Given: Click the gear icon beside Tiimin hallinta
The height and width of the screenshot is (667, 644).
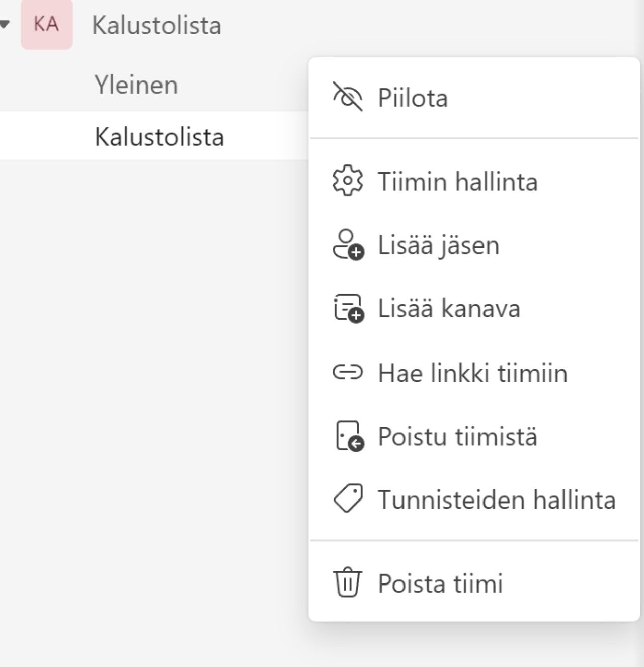Looking at the screenshot, I should [347, 181].
